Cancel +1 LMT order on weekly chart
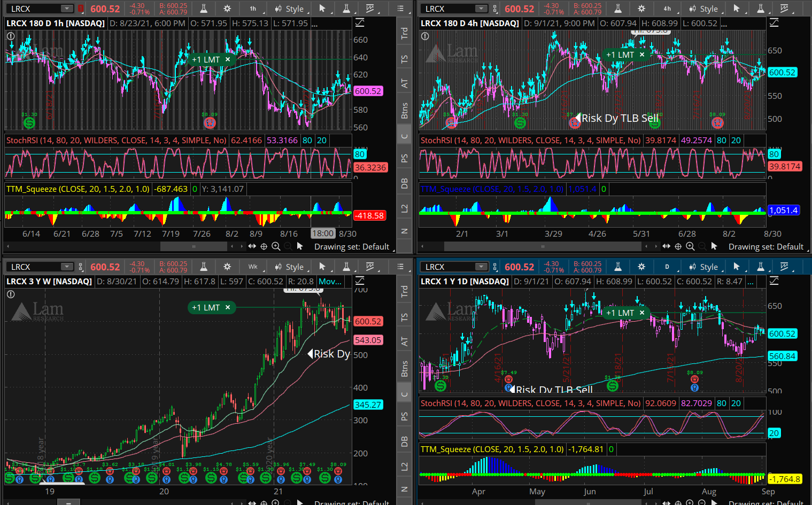 [x=228, y=307]
